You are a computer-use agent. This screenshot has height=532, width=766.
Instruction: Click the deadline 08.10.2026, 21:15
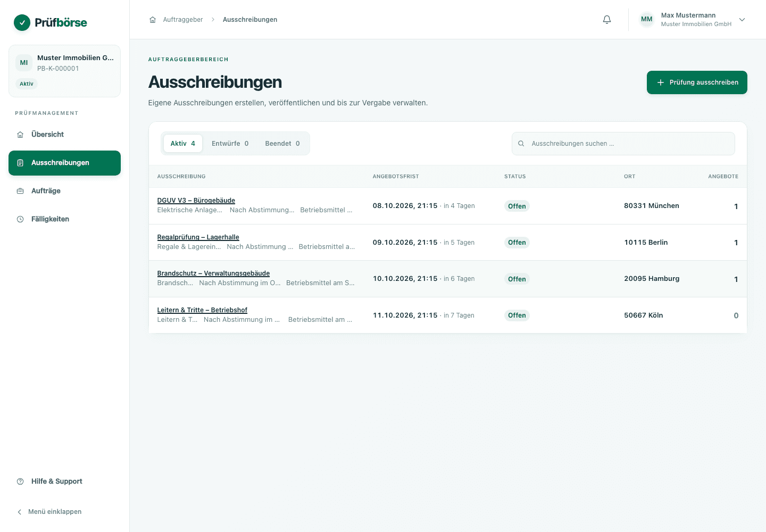(405, 206)
